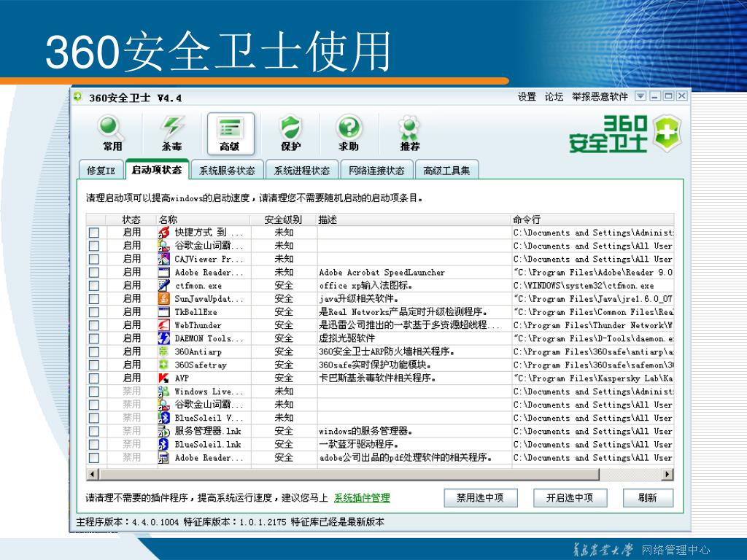Open the 常用 (Common) toolbar section
The image size is (747, 560).
[x=112, y=133]
